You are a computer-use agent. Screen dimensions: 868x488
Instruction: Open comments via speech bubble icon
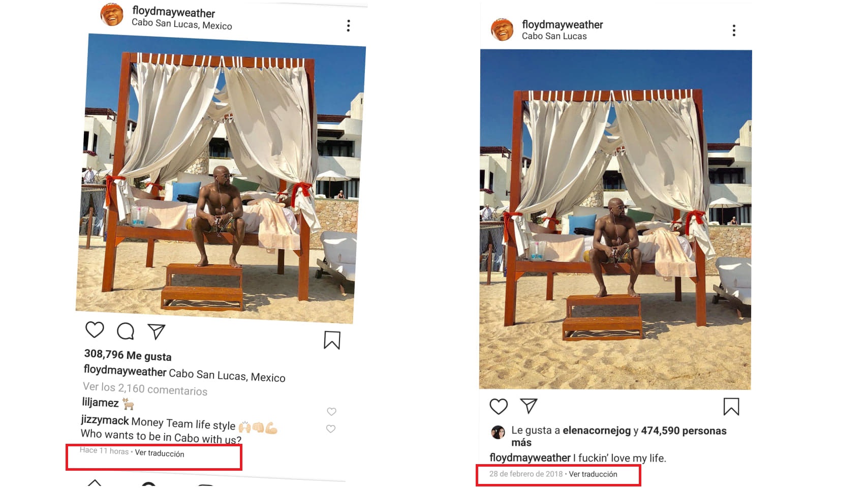[x=126, y=331]
